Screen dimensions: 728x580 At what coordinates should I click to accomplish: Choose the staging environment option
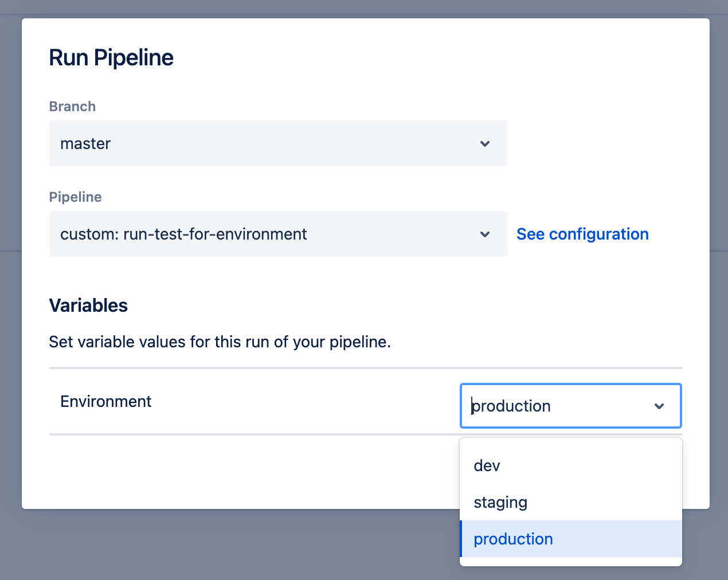click(x=500, y=502)
